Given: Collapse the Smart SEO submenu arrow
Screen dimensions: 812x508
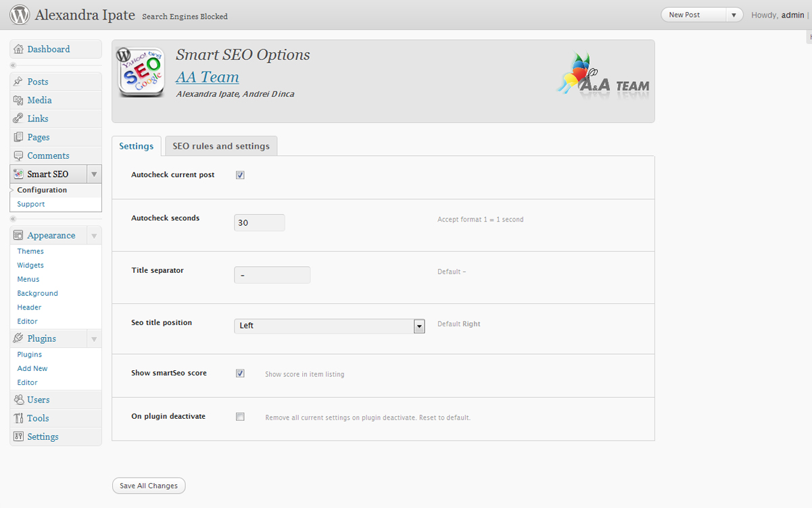Looking at the screenshot, I should [94, 174].
